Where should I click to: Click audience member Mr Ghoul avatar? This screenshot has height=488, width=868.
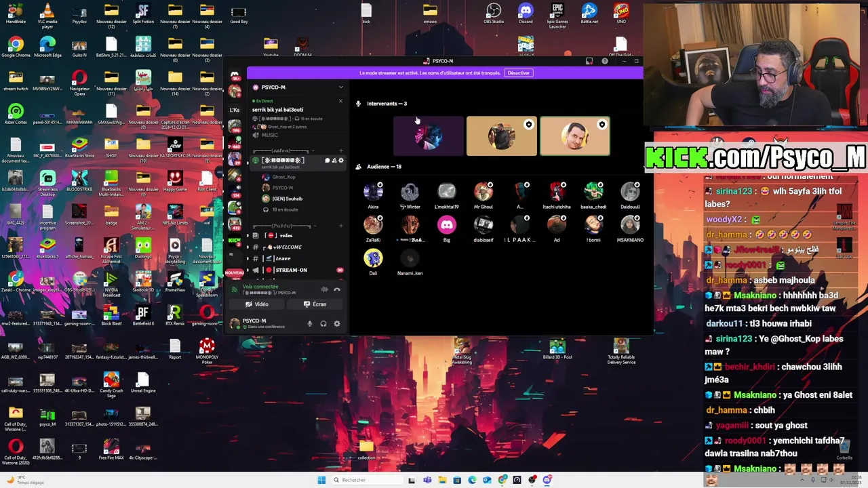pyautogui.click(x=484, y=192)
